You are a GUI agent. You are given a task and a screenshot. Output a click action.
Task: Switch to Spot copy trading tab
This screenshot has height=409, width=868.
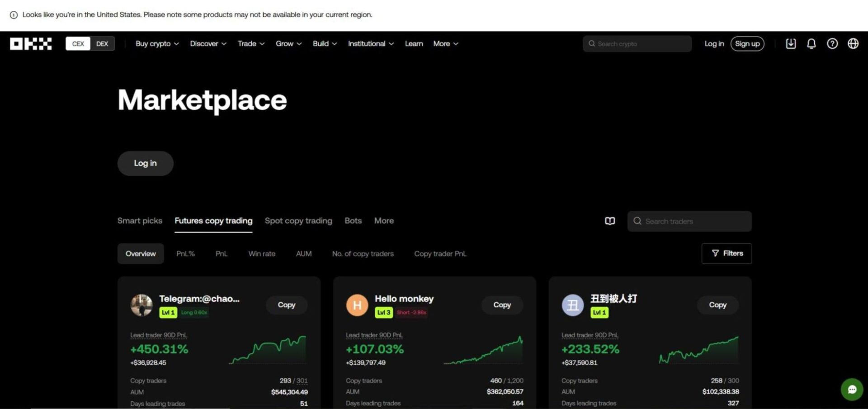pos(298,221)
